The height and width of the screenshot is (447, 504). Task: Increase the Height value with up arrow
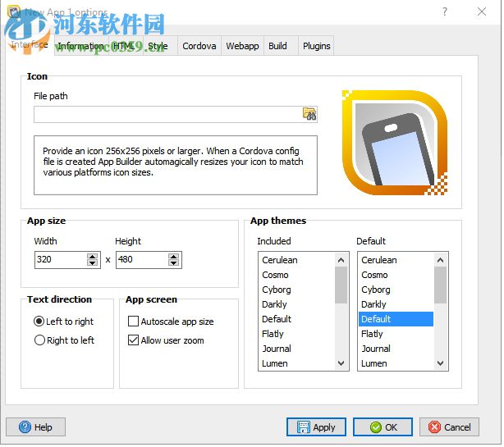coord(174,256)
